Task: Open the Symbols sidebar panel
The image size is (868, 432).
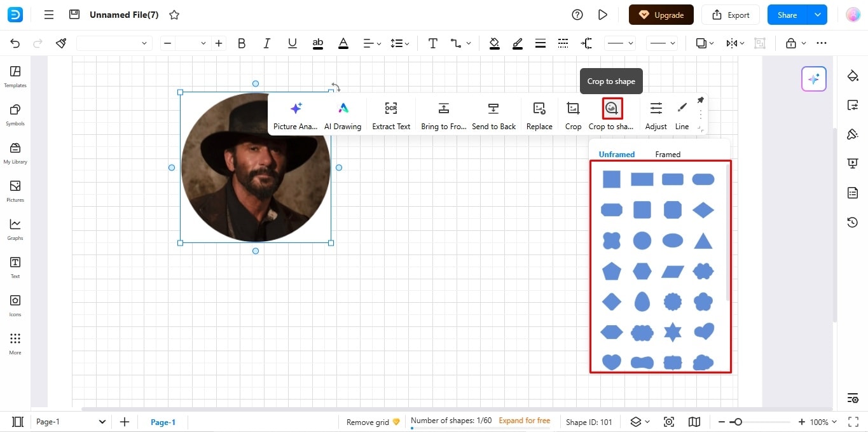Action: [x=15, y=115]
